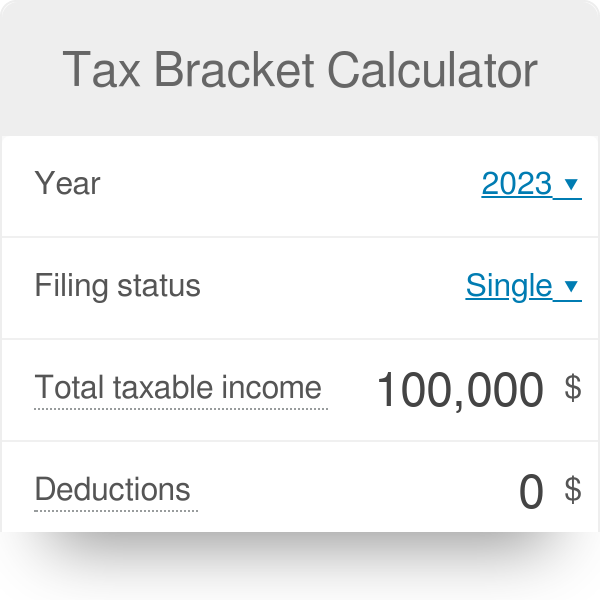Click the Total taxable income label

[x=178, y=388]
